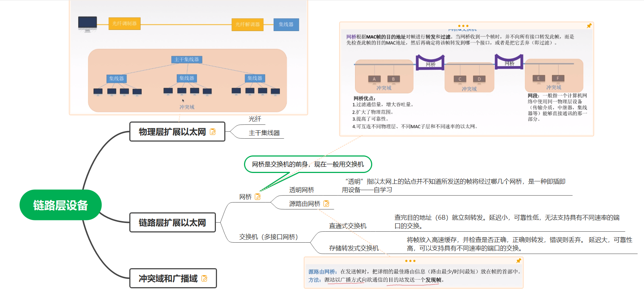
Task: Select the 源路由网桥 node label
Action: point(305,204)
